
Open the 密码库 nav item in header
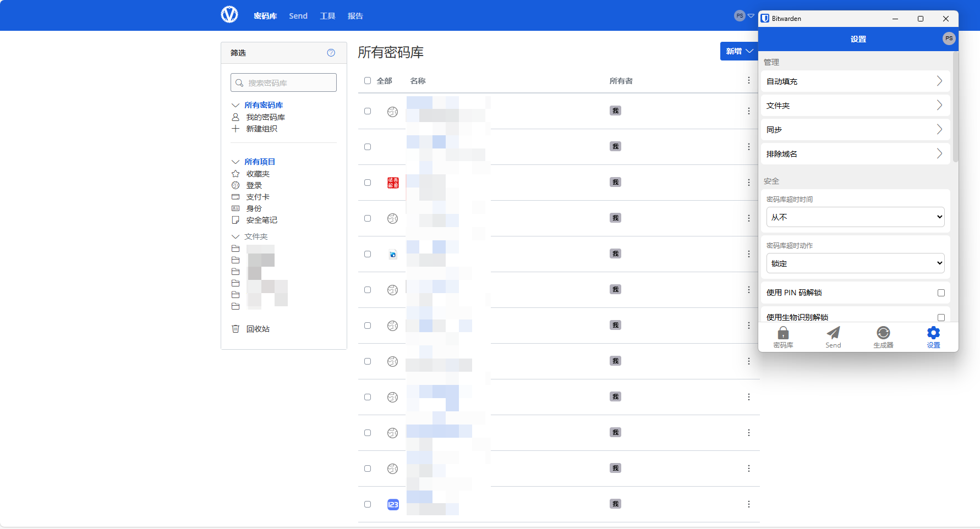265,16
